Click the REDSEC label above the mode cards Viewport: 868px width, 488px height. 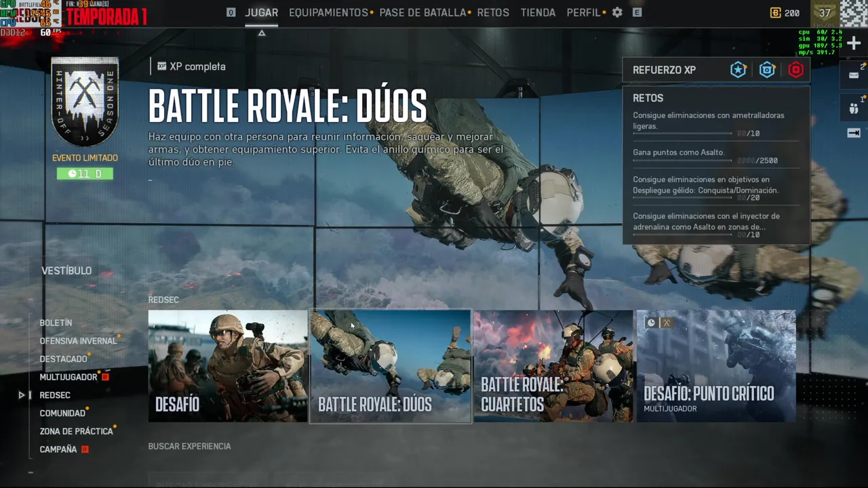(x=163, y=300)
